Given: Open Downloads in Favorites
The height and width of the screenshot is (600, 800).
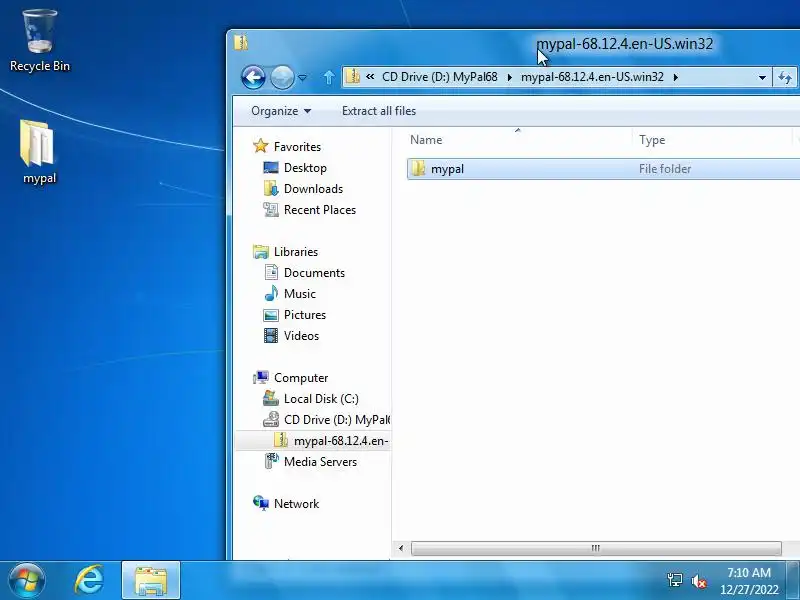Looking at the screenshot, I should [313, 189].
